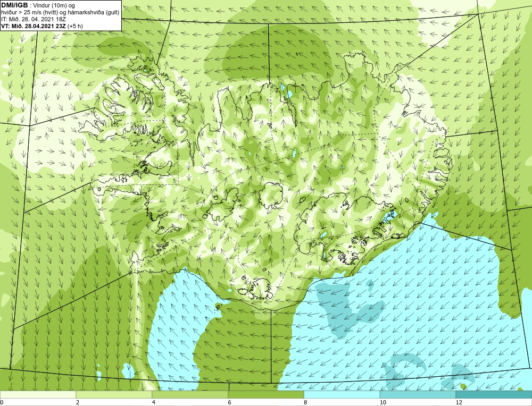This screenshot has width=532, height=406.
Task: Click the legend label '10'
Action: pyautogui.click(x=383, y=402)
